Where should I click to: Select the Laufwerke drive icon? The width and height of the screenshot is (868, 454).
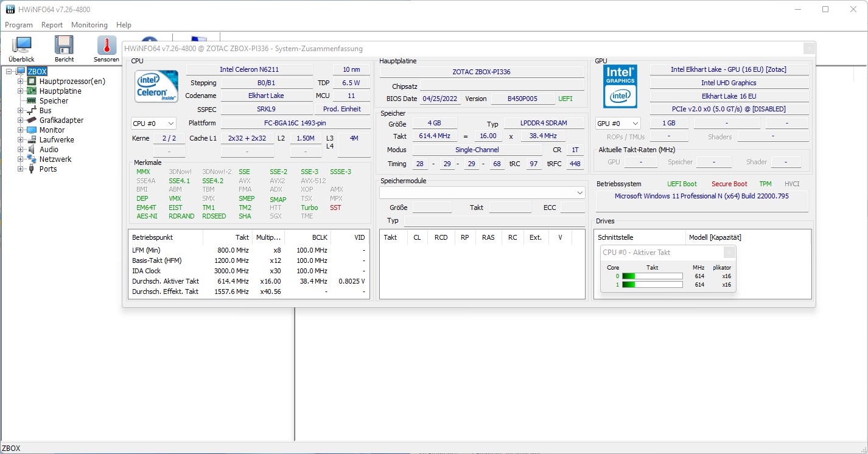[x=32, y=140]
